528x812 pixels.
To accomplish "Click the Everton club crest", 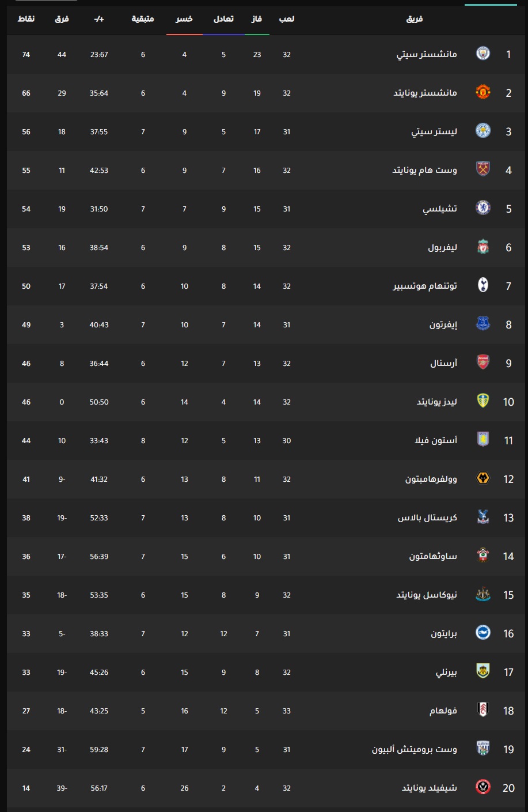I will coord(483,324).
